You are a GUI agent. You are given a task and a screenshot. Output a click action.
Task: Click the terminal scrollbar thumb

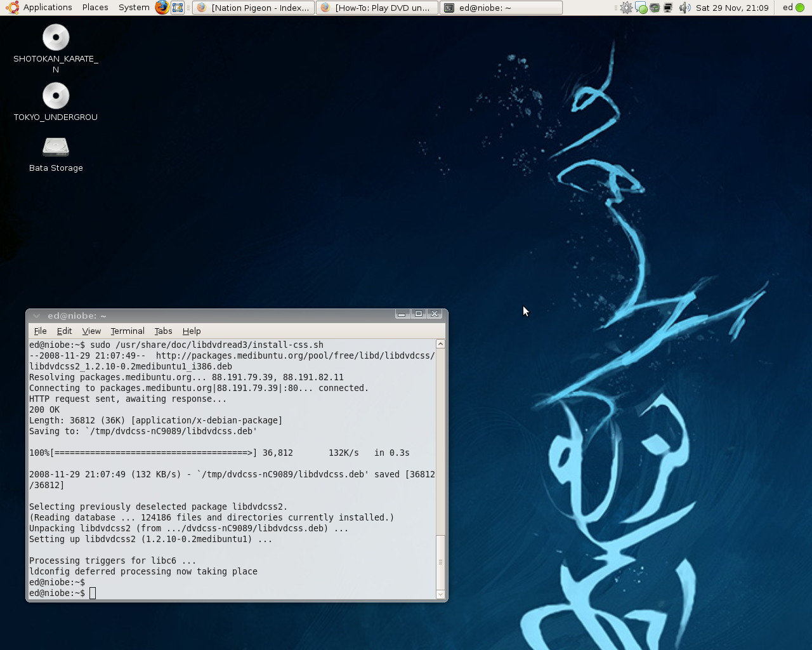coord(440,562)
